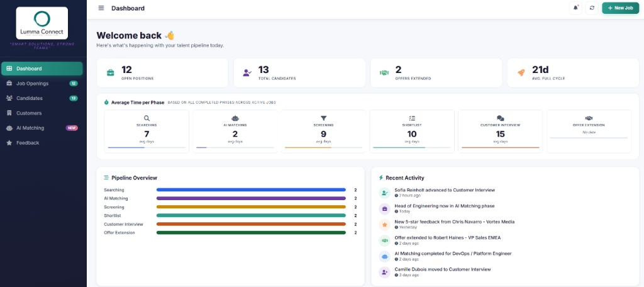The height and width of the screenshot is (287, 644).
Task: Click the Searching pipeline blue bar
Action: tap(251, 190)
